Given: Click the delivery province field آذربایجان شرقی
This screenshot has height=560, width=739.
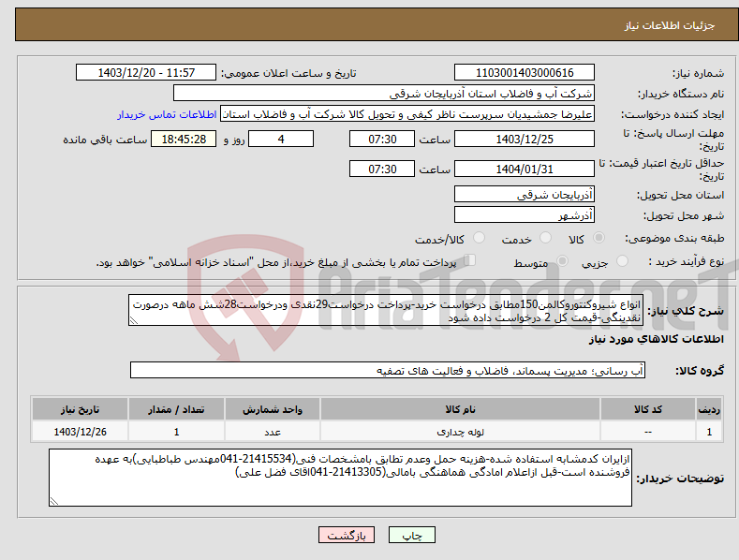Looking at the screenshot, I should pos(525,194).
